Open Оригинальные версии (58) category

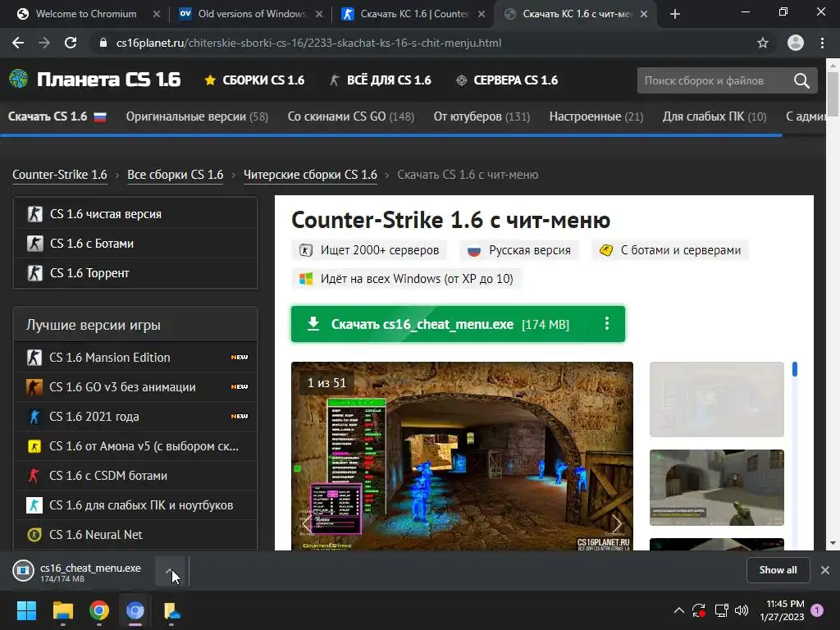197,116
